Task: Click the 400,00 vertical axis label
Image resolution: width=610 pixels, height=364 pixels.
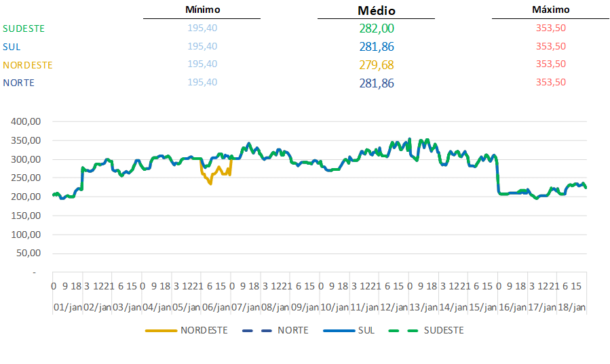Action: tap(28, 121)
